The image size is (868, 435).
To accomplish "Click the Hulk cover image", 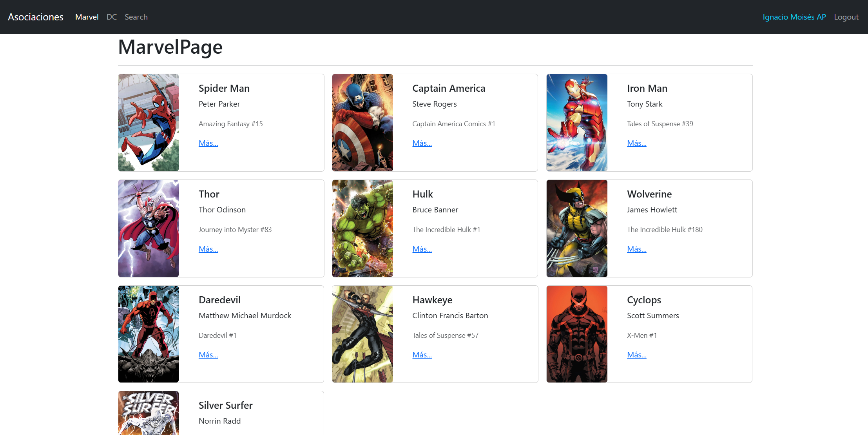I will click(x=362, y=228).
